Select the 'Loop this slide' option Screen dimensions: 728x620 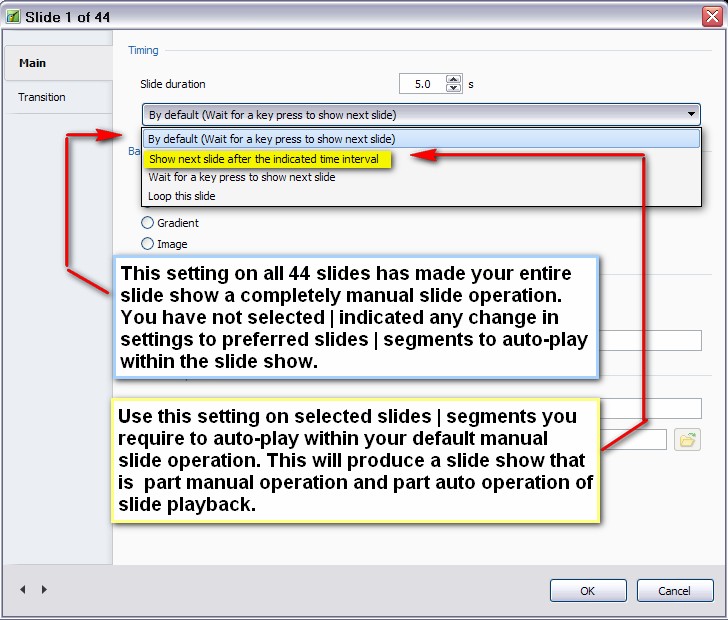[x=182, y=196]
